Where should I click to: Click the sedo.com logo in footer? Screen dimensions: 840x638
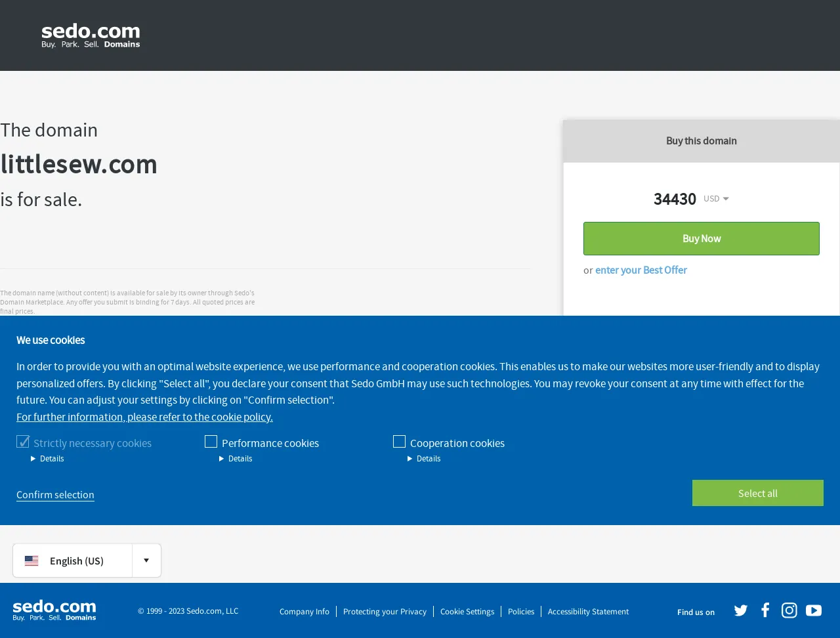tap(54, 610)
